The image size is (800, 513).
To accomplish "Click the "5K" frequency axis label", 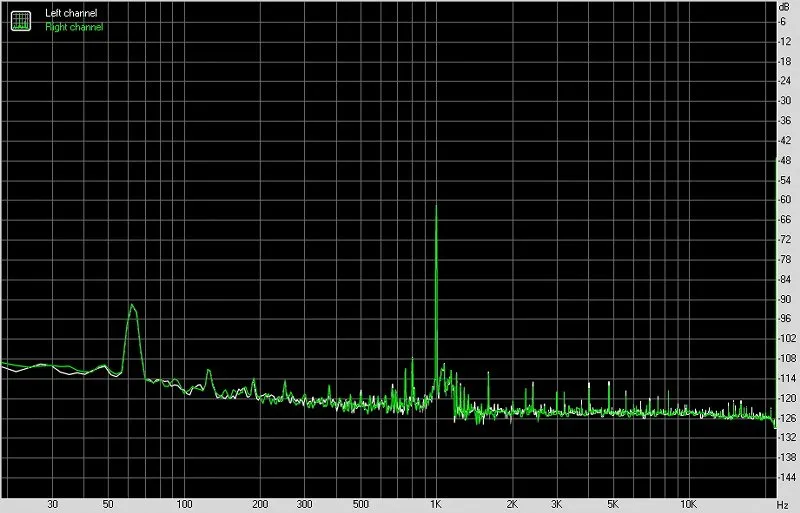I will coord(612,504).
